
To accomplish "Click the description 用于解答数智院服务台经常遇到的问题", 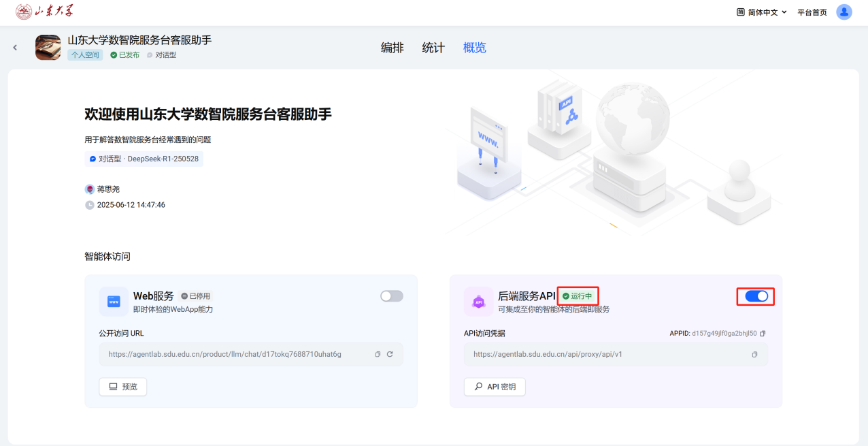I will coord(148,140).
